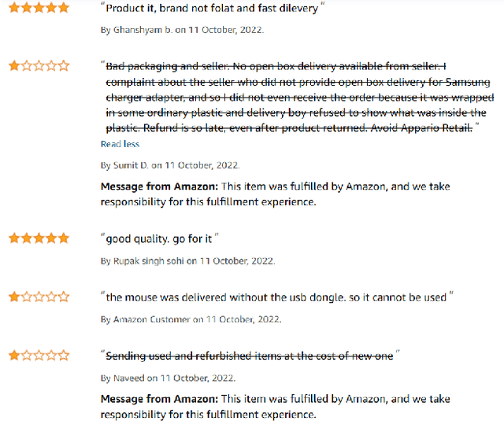The image size is (504, 421).
Task: Click the struck-through 'Sending used and refurbished items' review
Action: [249, 356]
